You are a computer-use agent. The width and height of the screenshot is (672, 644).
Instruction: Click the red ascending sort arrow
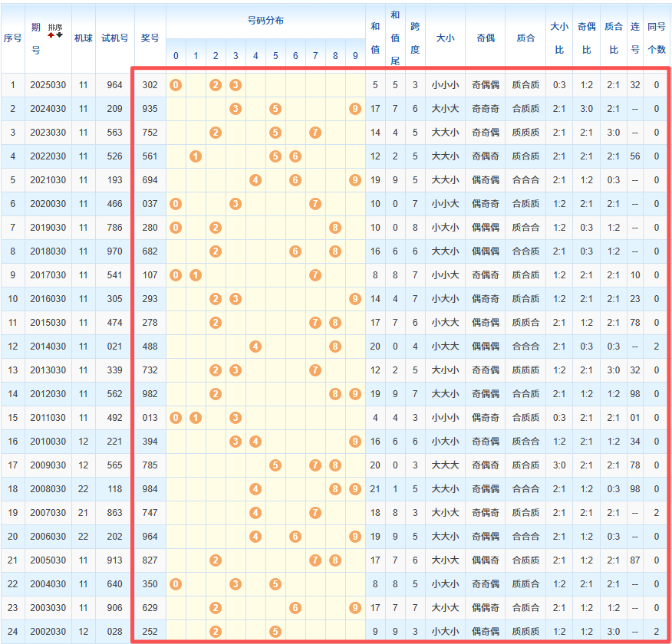click(x=51, y=35)
